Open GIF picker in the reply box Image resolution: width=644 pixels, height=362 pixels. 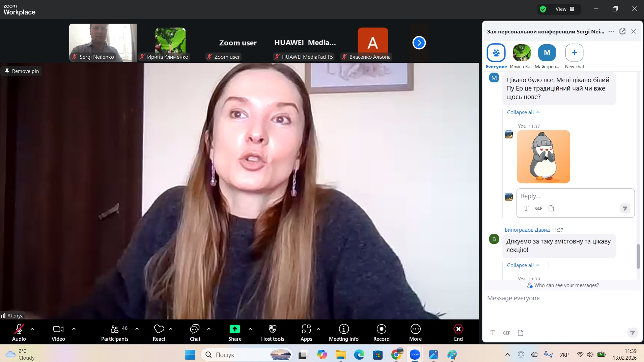point(539,208)
